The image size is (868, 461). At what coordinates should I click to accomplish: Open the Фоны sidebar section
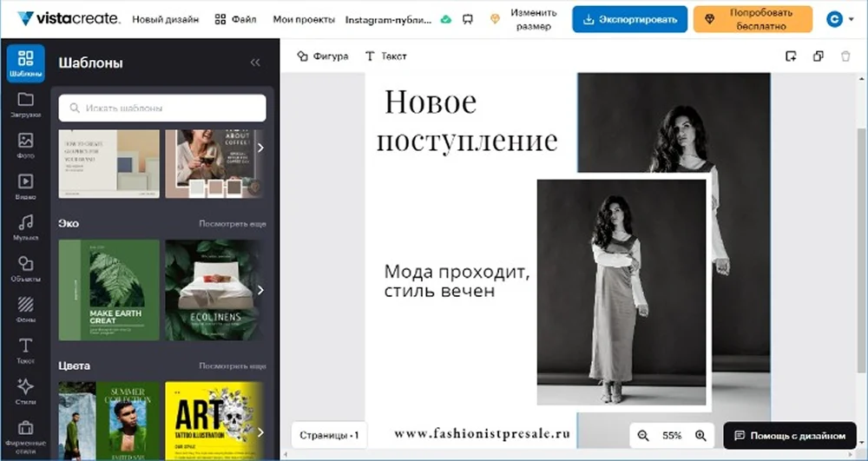tap(25, 310)
